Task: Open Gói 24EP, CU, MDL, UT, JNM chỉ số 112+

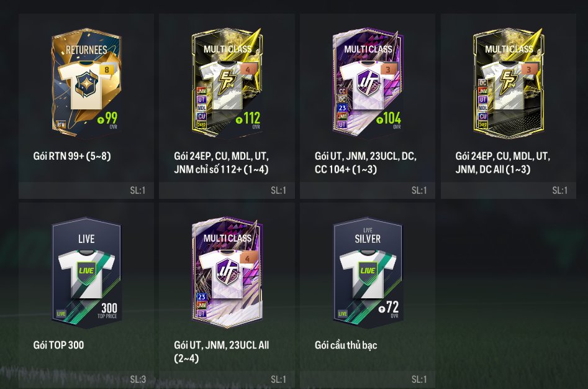Action: point(221,162)
